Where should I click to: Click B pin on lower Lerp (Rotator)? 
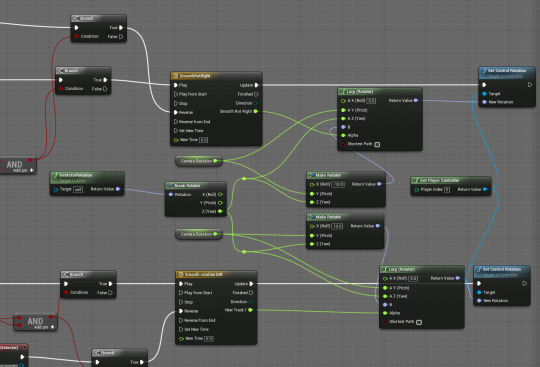385,305
